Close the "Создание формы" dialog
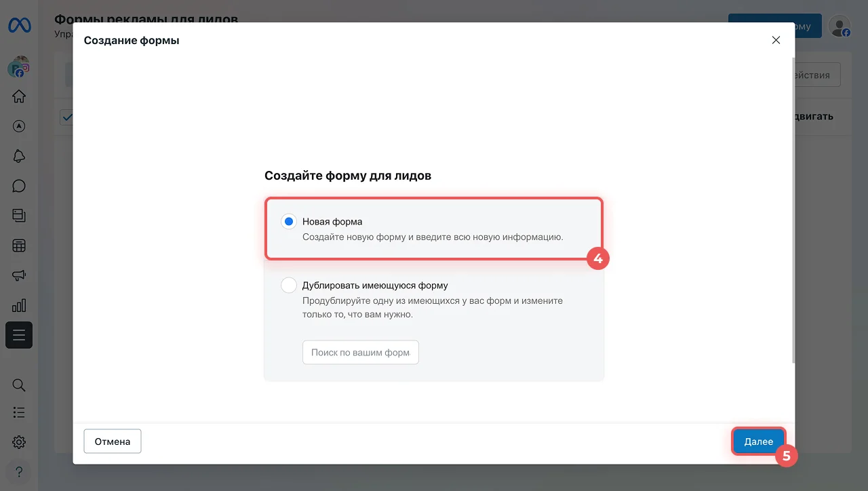 tap(776, 40)
